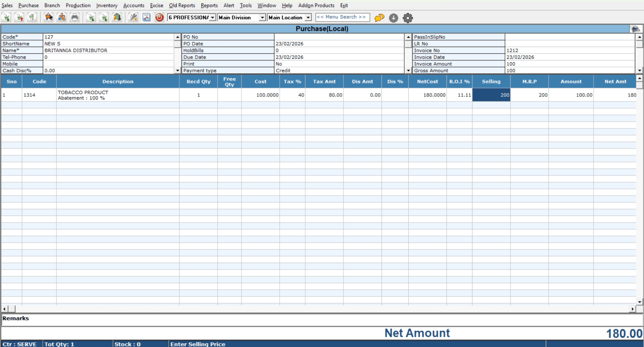Click the Payment type value Credit
The width and height of the screenshot is (644, 347).
pos(339,70)
